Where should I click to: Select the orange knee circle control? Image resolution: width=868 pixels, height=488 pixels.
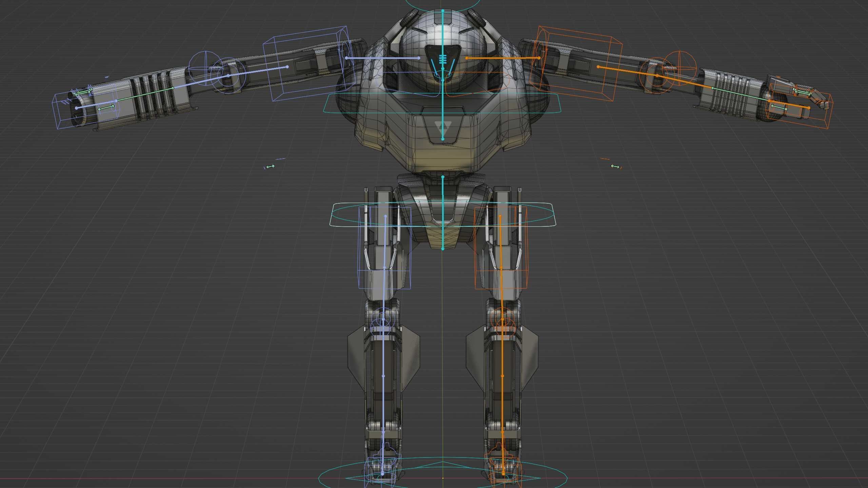pyautogui.click(x=502, y=320)
